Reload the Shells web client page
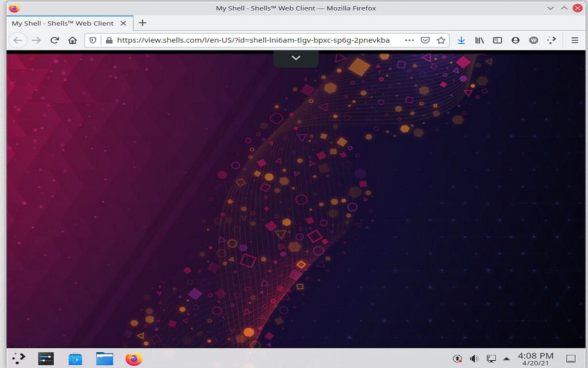This screenshot has width=588, height=368. pos(54,40)
